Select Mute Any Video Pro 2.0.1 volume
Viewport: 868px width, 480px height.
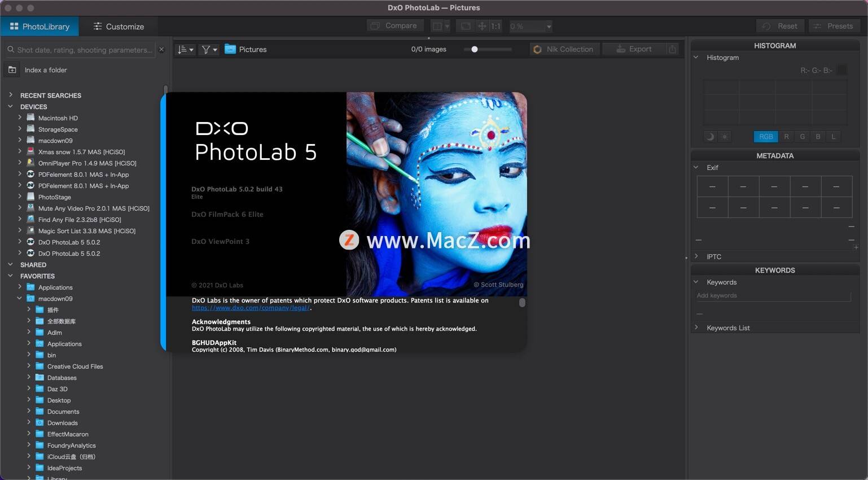coord(94,208)
